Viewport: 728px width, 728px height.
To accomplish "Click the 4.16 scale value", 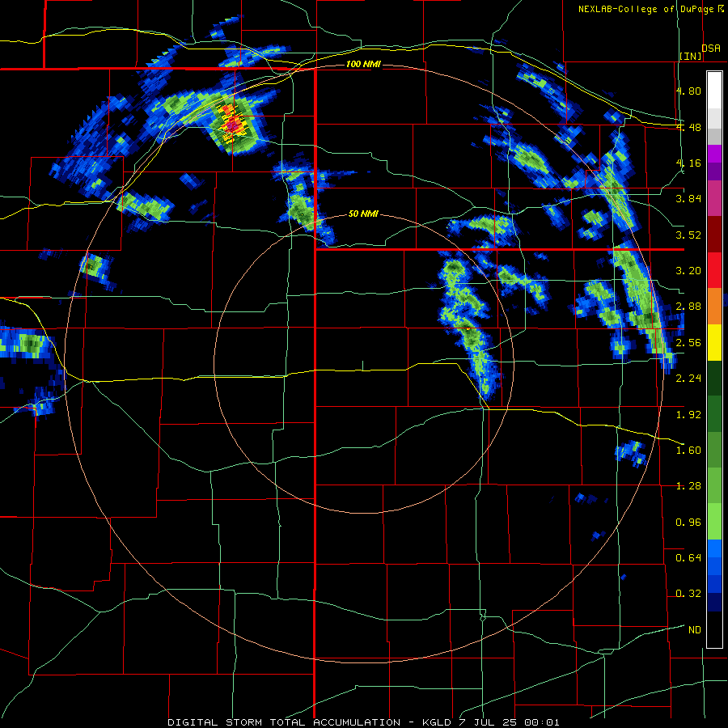I will click(x=688, y=163).
